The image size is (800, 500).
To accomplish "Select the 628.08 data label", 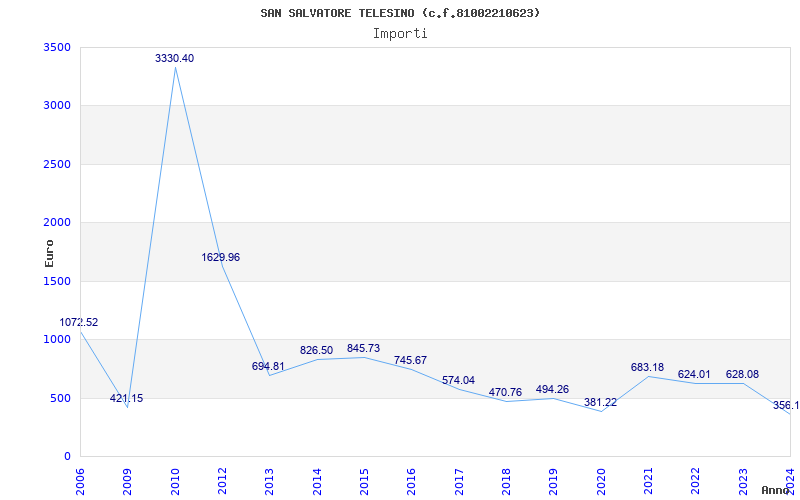I will click(x=742, y=374).
